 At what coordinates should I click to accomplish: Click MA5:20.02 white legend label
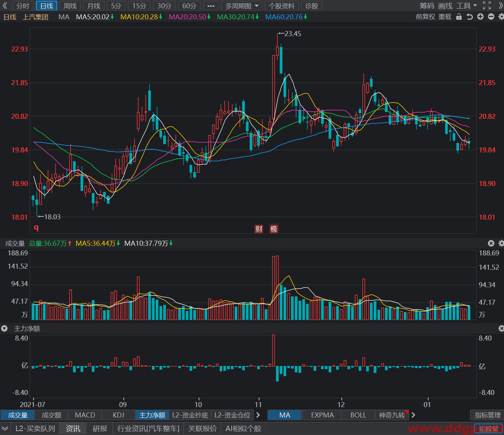click(x=93, y=17)
